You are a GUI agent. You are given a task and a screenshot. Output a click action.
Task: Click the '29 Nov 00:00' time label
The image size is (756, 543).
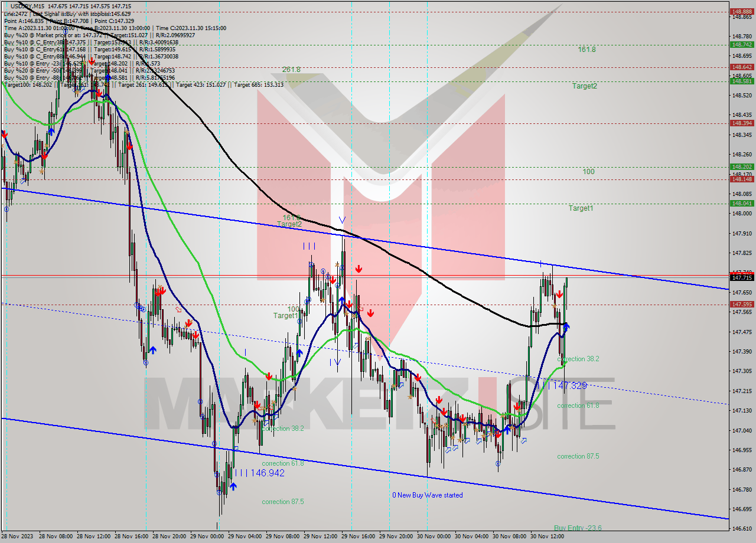coord(207,537)
